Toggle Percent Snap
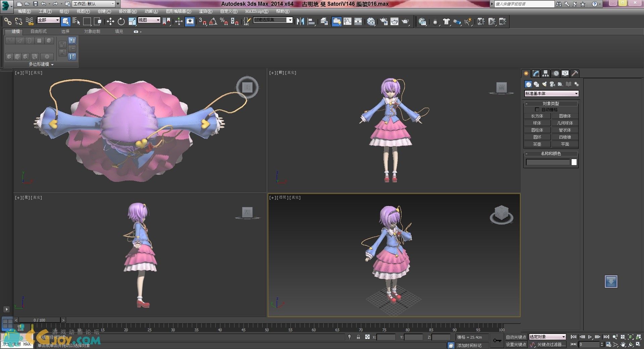This screenshot has width=644, height=349. 224,21
